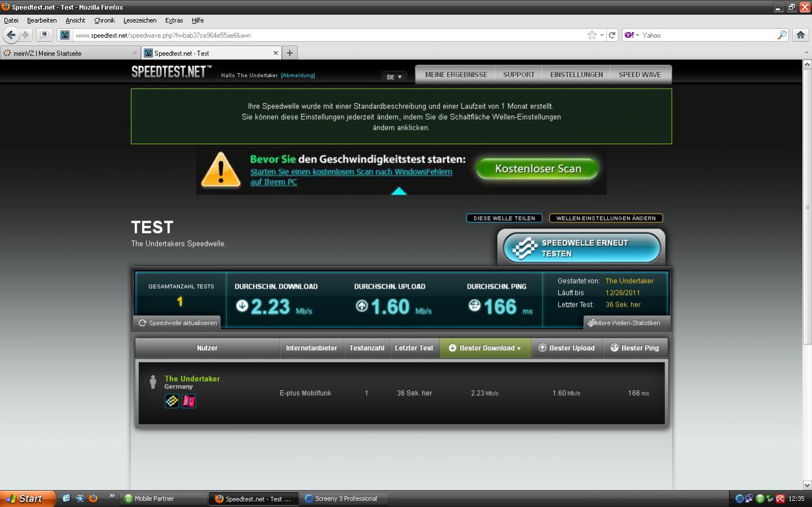Click Diese Welle Teilen button
812x507 pixels.
(504, 218)
